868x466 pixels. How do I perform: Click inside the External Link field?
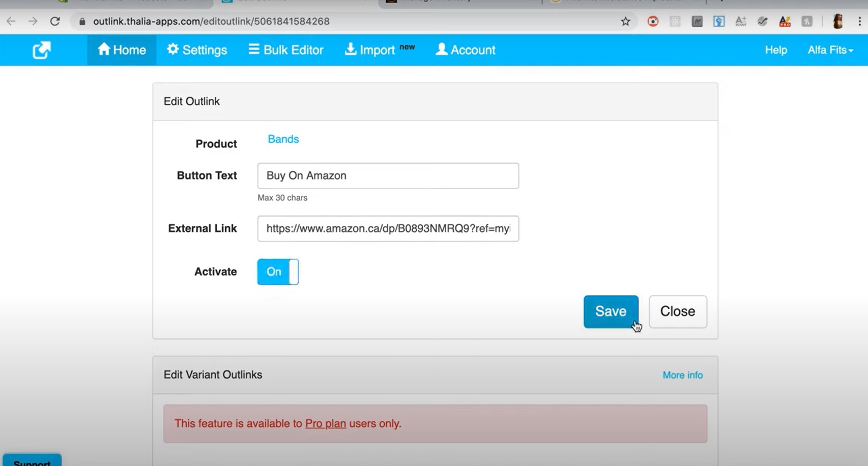coord(388,228)
